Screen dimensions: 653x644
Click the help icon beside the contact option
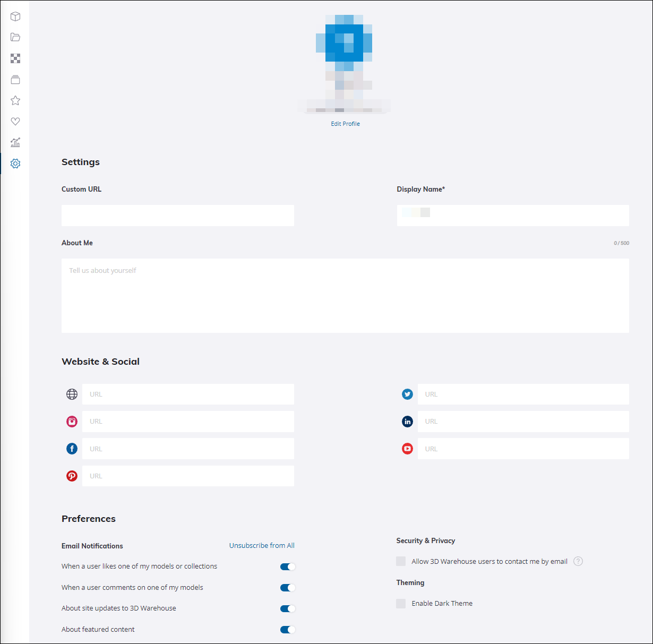pos(578,561)
